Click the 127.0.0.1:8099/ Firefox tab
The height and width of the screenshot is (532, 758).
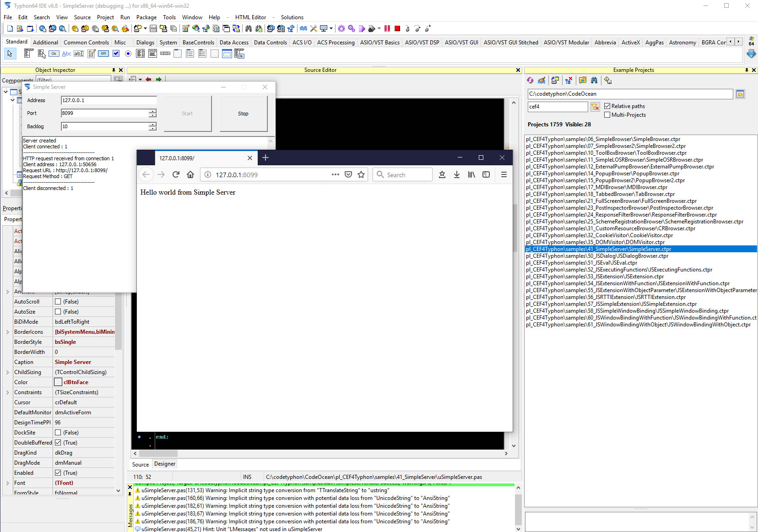pos(205,158)
